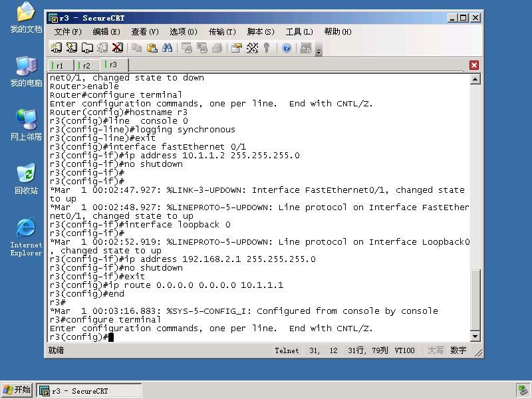Click the SecureCRT window icon in title bar
The width and height of the screenshot is (532, 399).
pyautogui.click(x=53, y=18)
